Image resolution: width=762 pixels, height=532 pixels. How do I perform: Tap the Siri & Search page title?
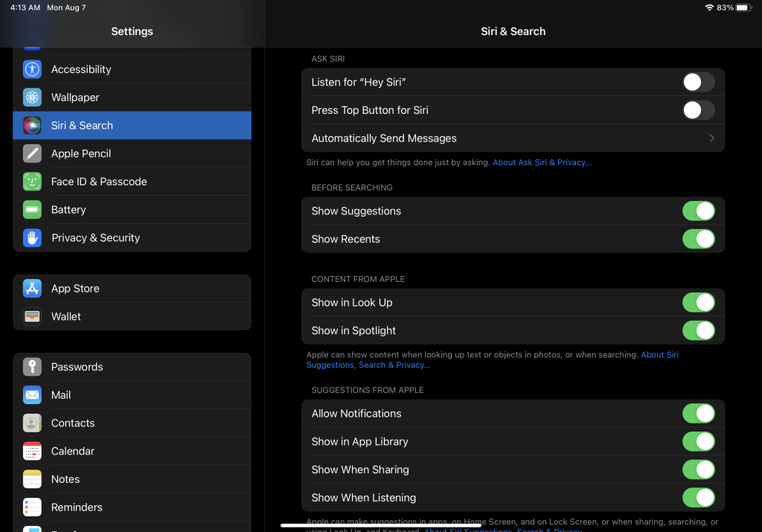point(513,31)
